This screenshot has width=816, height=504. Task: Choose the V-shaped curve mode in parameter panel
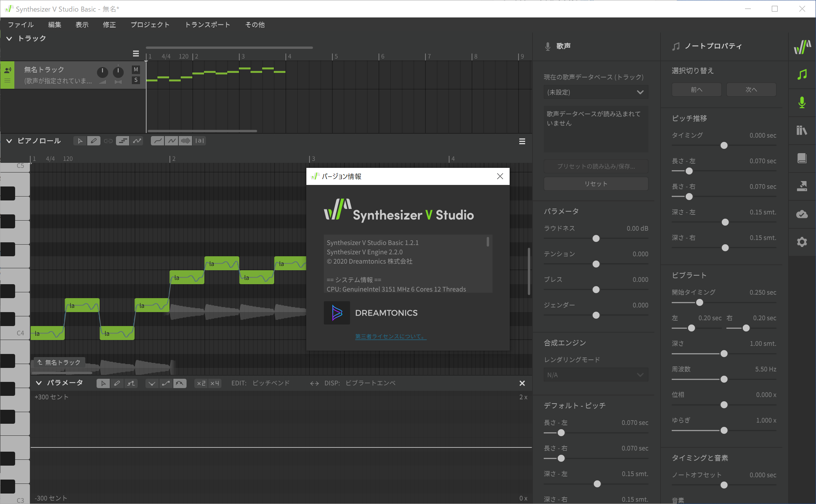[x=152, y=383]
